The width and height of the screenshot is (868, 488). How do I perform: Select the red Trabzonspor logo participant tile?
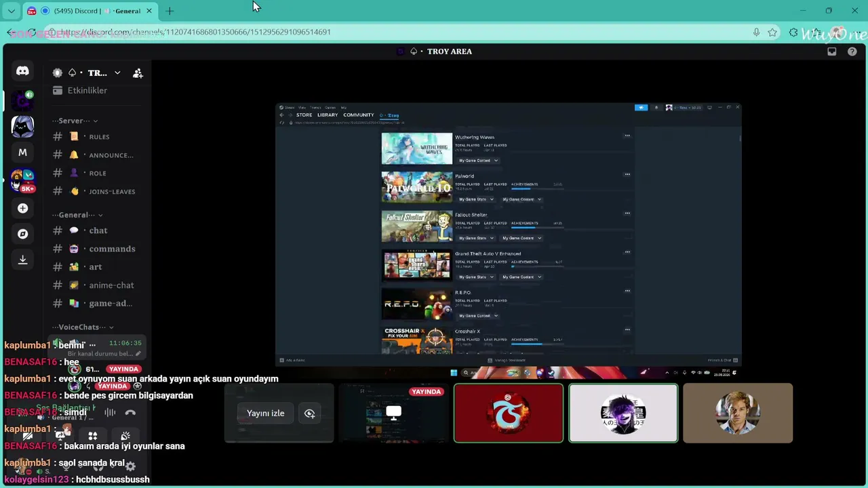click(x=509, y=413)
